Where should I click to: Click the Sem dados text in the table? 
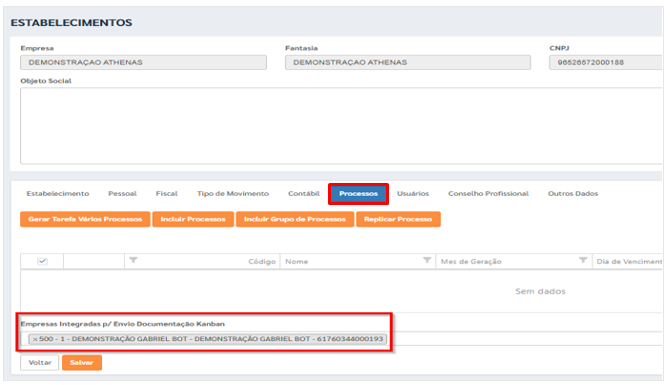point(540,291)
